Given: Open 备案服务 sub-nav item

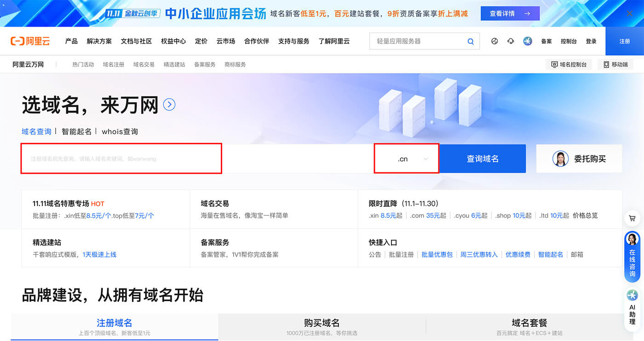Looking at the screenshot, I should point(205,65).
